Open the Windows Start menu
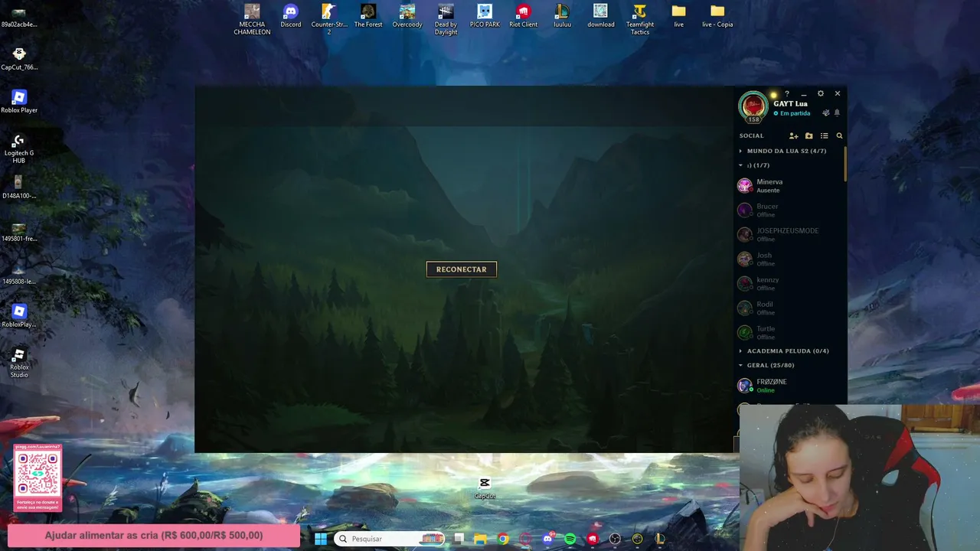 (x=321, y=539)
